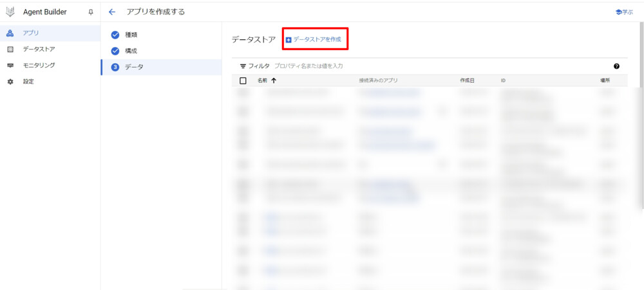Click the 構成 step checkmark icon
This screenshot has height=290, width=644.
115,51
